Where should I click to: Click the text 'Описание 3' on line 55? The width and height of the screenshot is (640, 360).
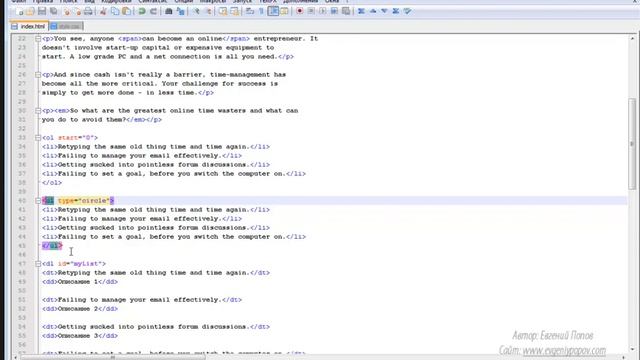[78, 336]
